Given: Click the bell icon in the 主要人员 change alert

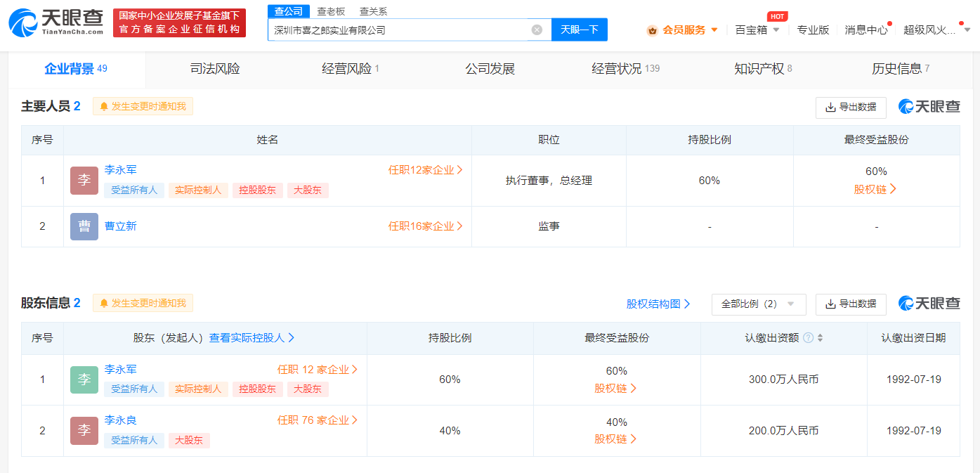Looking at the screenshot, I should coord(104,107).
